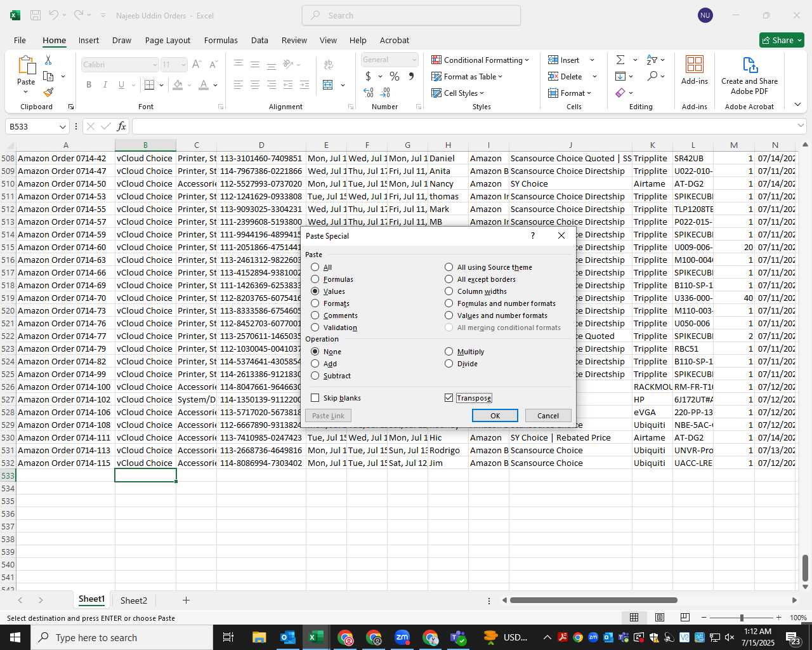Viewport: 812px width, 650px height.
Task: Open Outlook from the taskbar
Action: pyautogui.click(x=287, y=637)
